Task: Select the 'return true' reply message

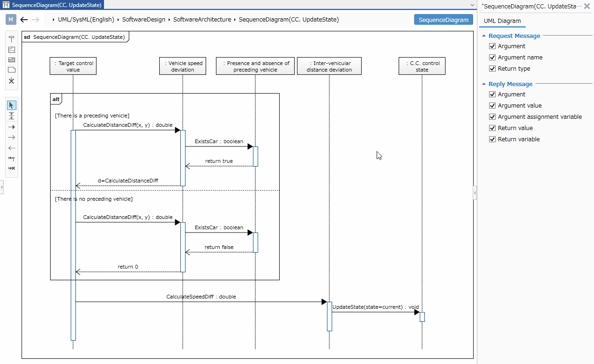Action: tap(219, 161)
